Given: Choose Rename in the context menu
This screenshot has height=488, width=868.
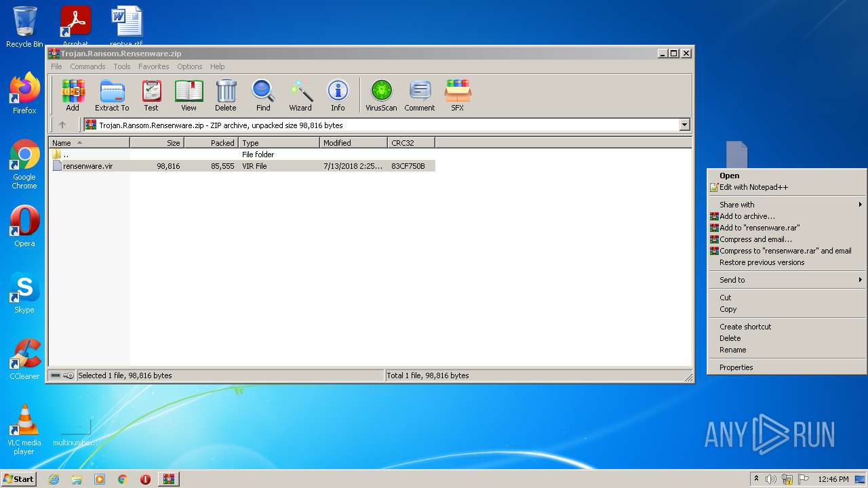Looking at the screenshot, I should (787, 350).
